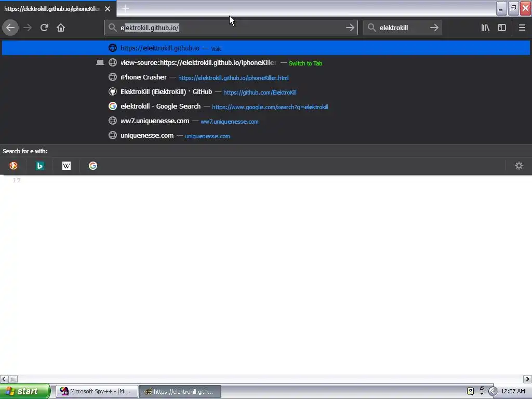Visit the https://elektrokill.github.io suggestion
The width and height of the screenshot is (532, 399).
266,48
